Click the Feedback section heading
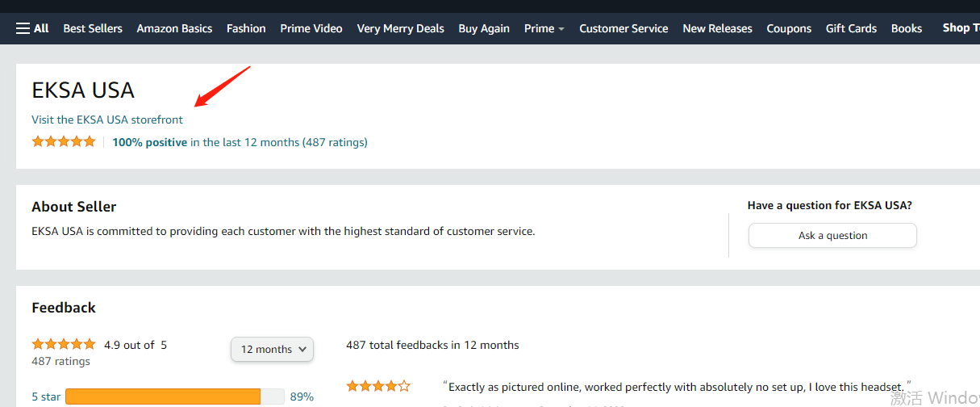Viewport: 980px width, 407px height. tap(64, 308)
